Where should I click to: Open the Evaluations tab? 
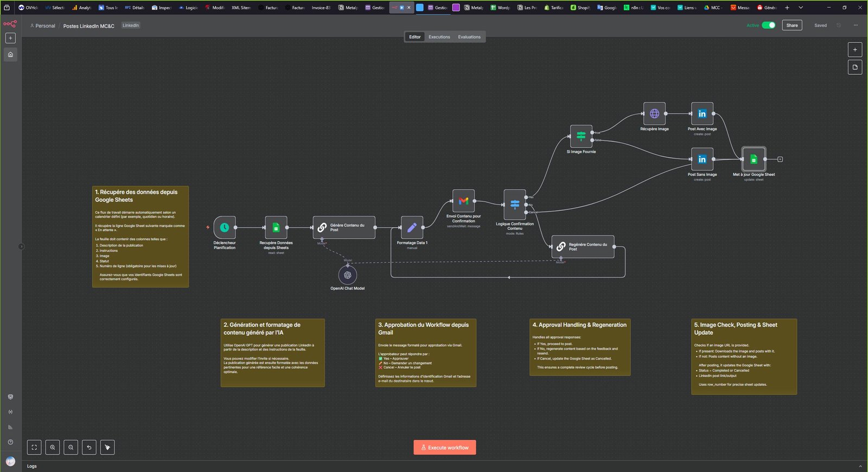point(469,37)
